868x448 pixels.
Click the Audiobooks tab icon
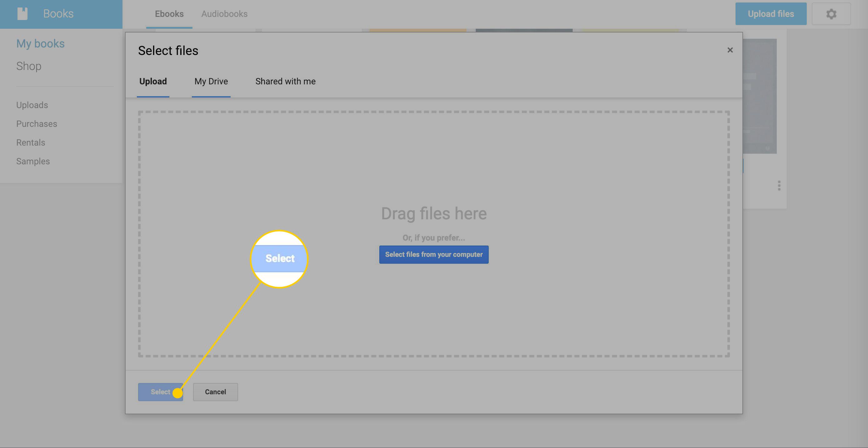point(225,14)
